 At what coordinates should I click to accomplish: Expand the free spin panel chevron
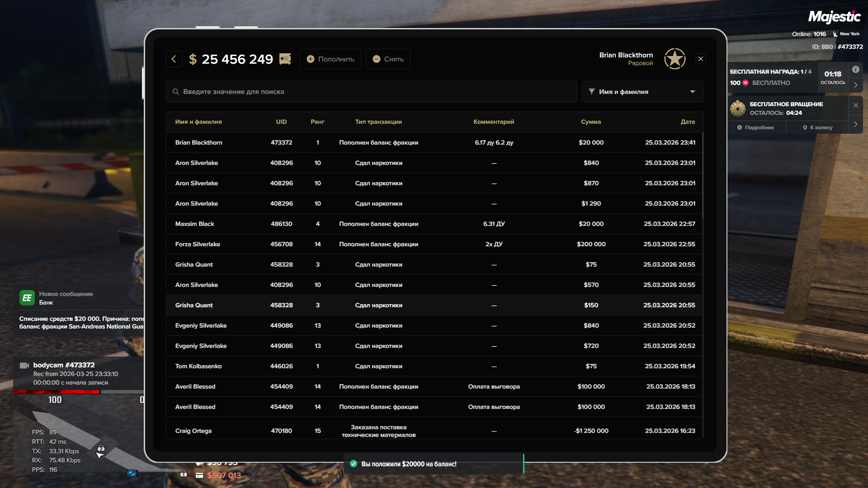tap(855, 124)
